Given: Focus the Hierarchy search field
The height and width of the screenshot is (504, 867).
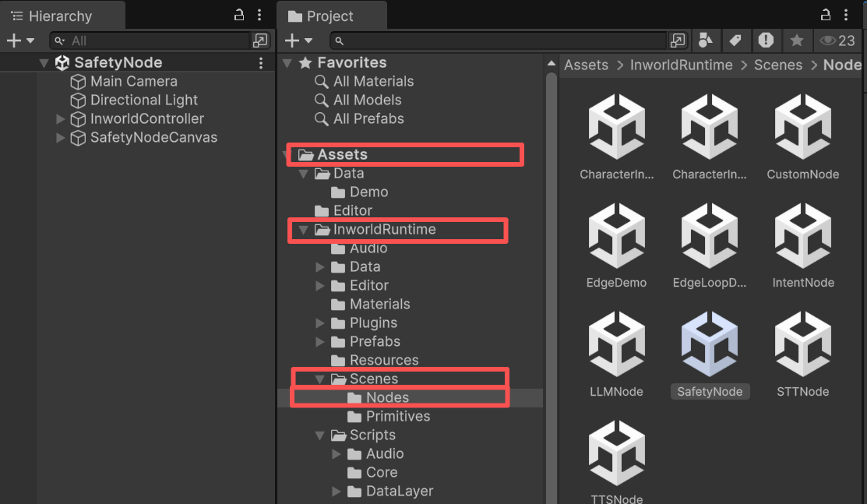Looking at the screenshot, I should (150, 41).
